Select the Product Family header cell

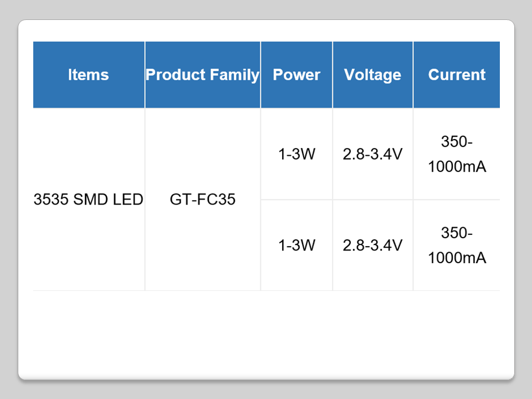(x=202, y=75)
